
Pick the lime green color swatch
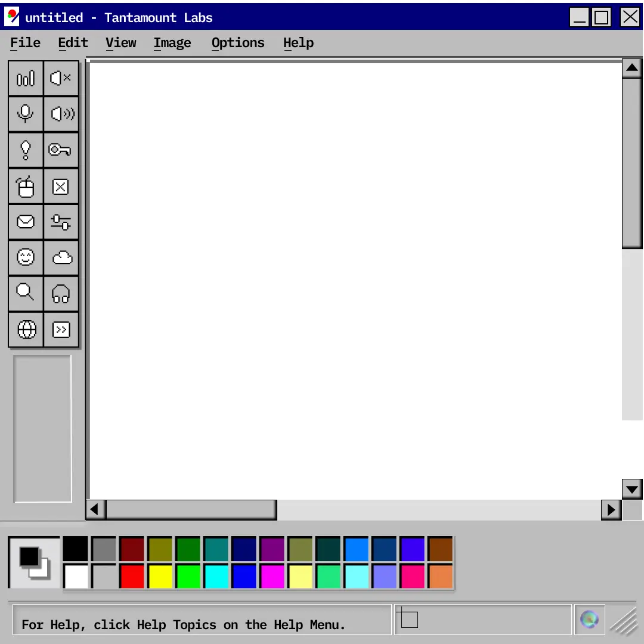tap(188, 576)
